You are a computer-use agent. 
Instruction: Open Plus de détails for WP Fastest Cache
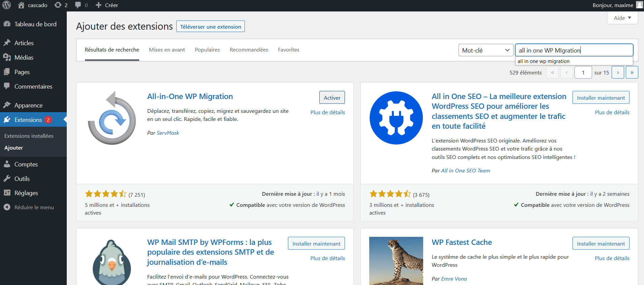point(612,258)
